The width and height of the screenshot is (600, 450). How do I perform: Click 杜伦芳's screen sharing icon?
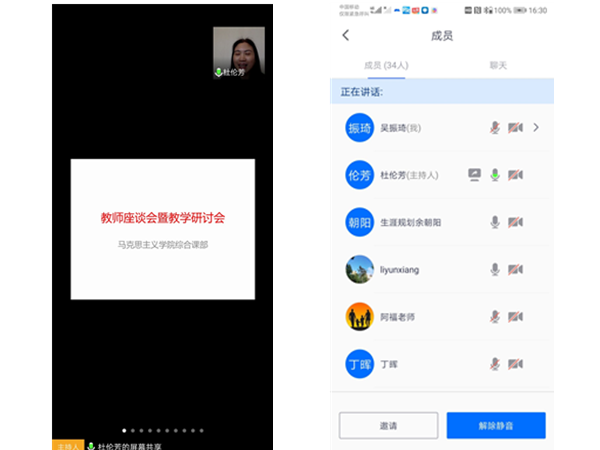click(474, 175)
